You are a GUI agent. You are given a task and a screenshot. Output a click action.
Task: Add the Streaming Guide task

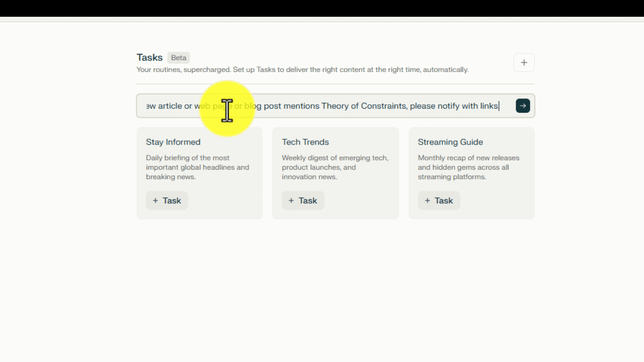[439, 201]
